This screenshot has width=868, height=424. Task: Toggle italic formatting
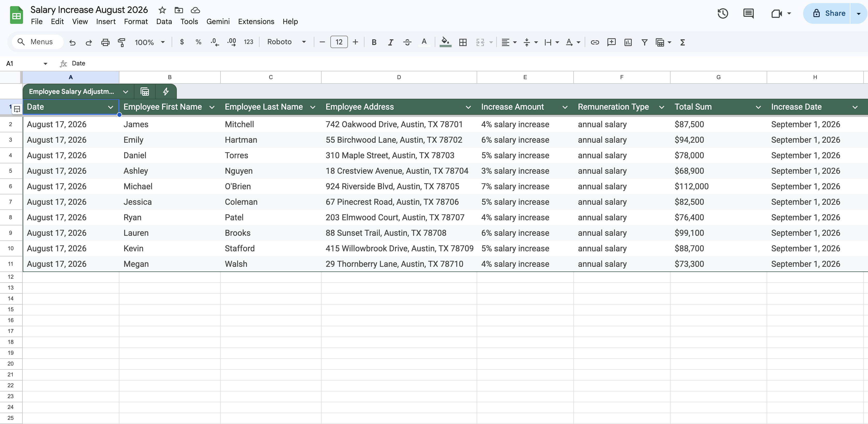(391, 42)
